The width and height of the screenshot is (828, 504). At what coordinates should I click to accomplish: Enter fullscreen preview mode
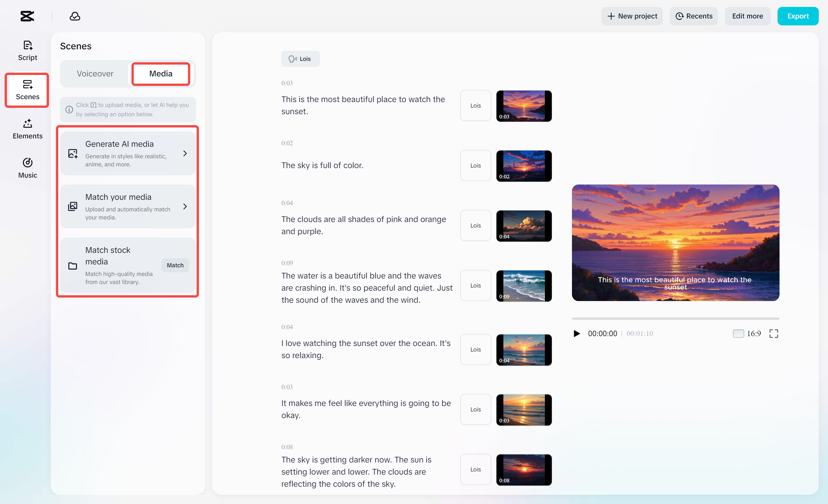coord(774,333)
